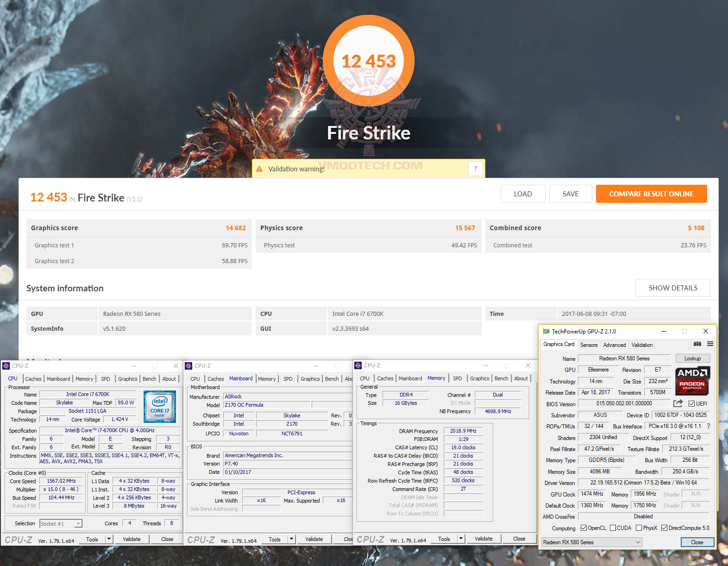Open the Socket #1 selection dropdown
The width and height of the screenshot is (728, 566).
pyautogui.click(x=61, y=523)
